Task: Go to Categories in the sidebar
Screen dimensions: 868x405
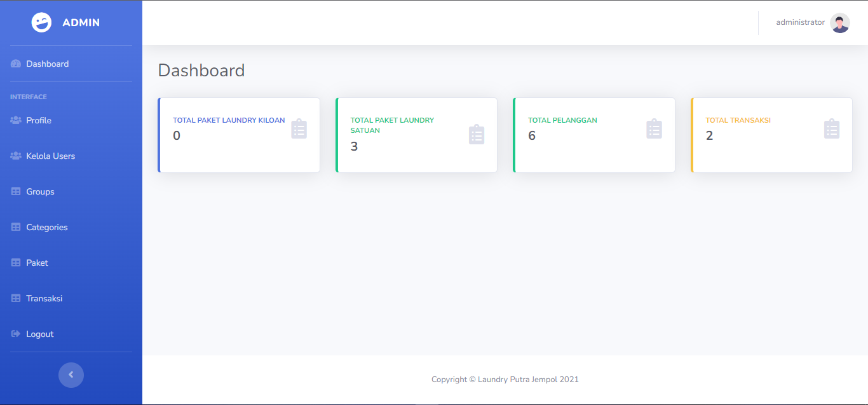Action: (46, 228)
